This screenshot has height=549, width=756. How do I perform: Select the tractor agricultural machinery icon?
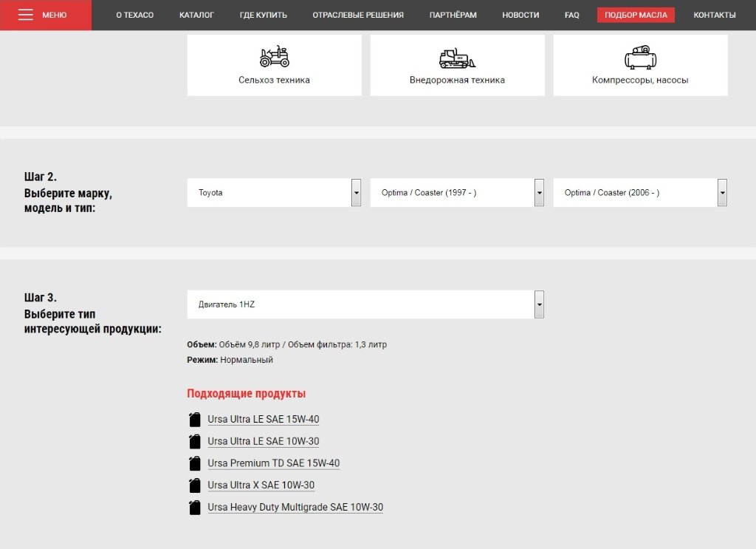coord(274,56)
